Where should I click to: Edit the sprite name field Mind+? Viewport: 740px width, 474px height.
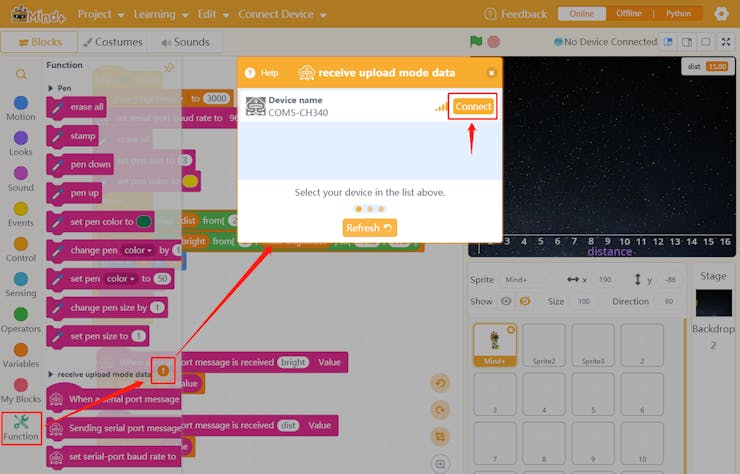click(x=524, y=279)
